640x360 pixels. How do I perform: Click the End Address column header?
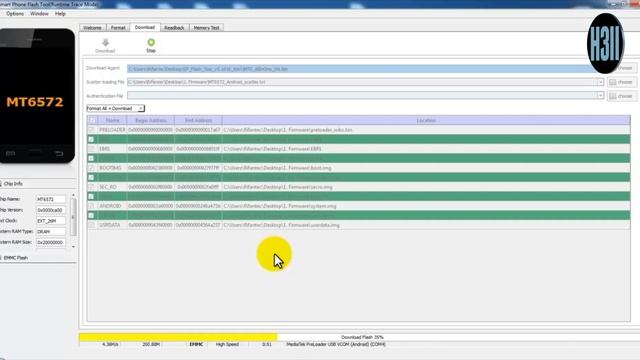(x=198, y=120)
